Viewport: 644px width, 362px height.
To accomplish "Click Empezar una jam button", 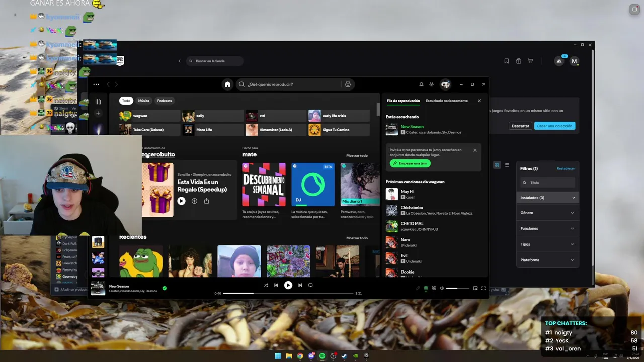I will pyautogui.click(x=410, y=163).
